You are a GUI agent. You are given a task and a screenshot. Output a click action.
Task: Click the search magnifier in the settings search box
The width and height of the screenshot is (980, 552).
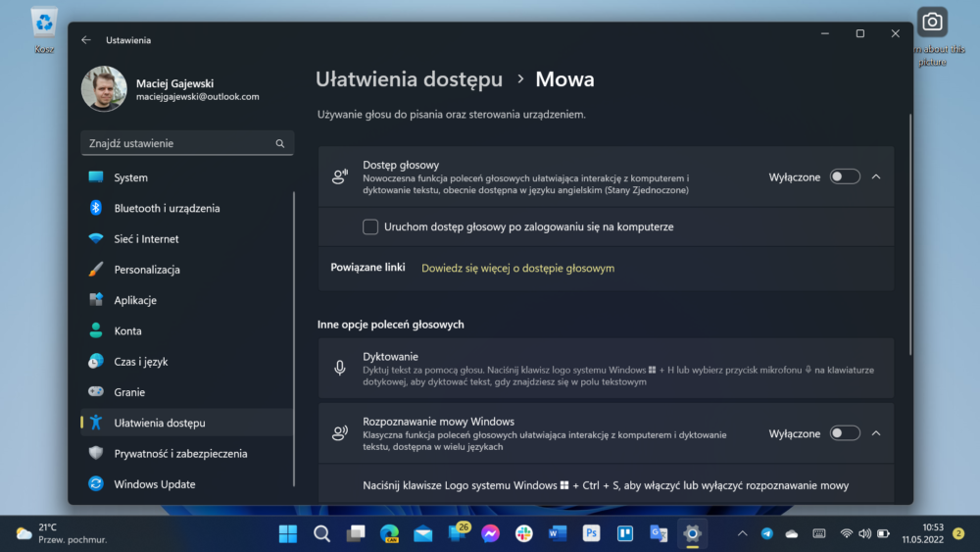(280, 144)
